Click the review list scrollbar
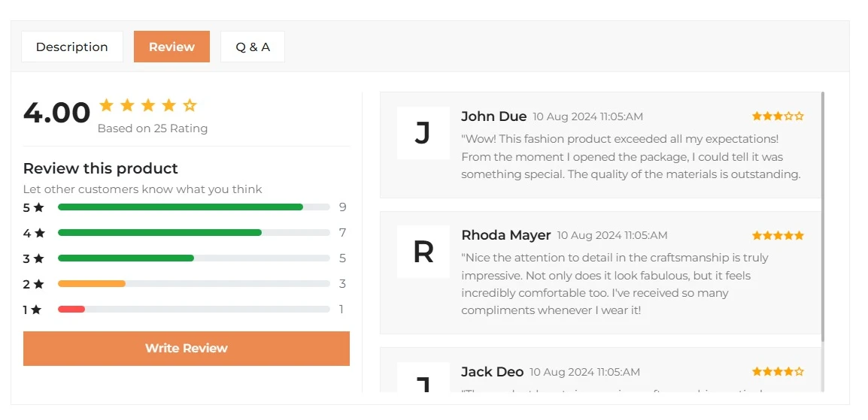The height and width of the screenshot is (420, 868). pos(823,216)
